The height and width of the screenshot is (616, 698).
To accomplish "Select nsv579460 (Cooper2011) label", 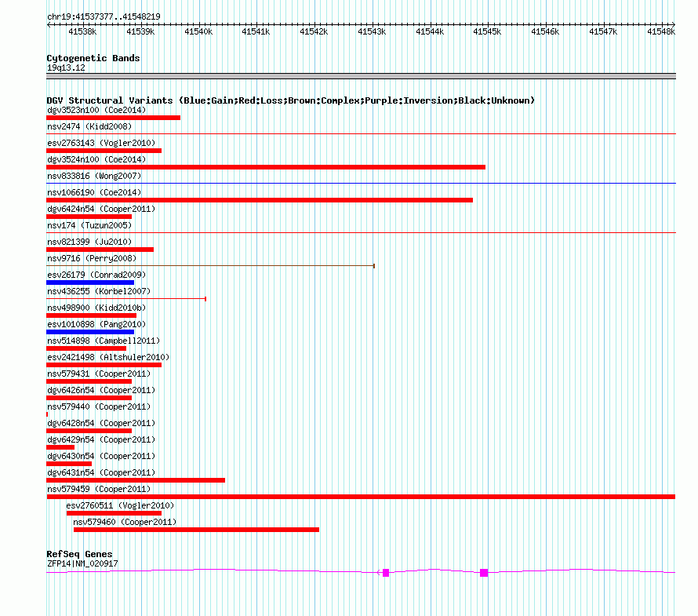I will coord(125,522).
